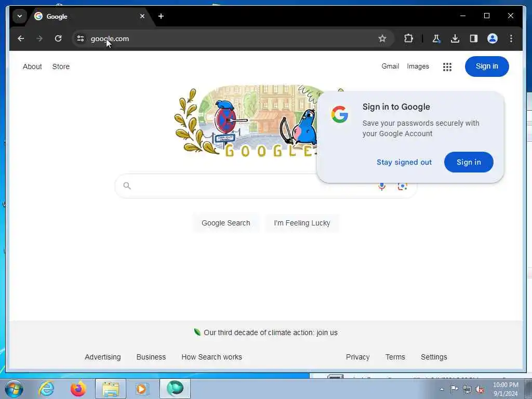The width and height of the screenshot is (532, 399).
Task: Maximize the browser window
Action: click(486, 16)
